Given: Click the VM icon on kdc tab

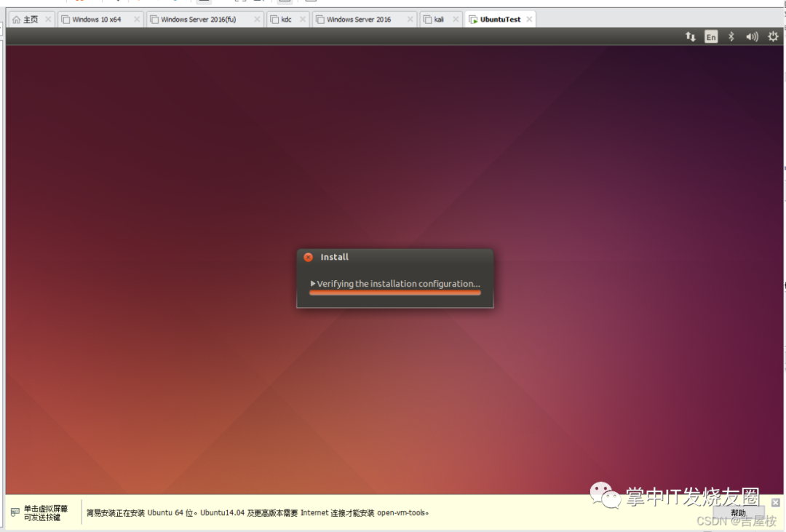Looking at the screenshot, I should coord(274,20).
